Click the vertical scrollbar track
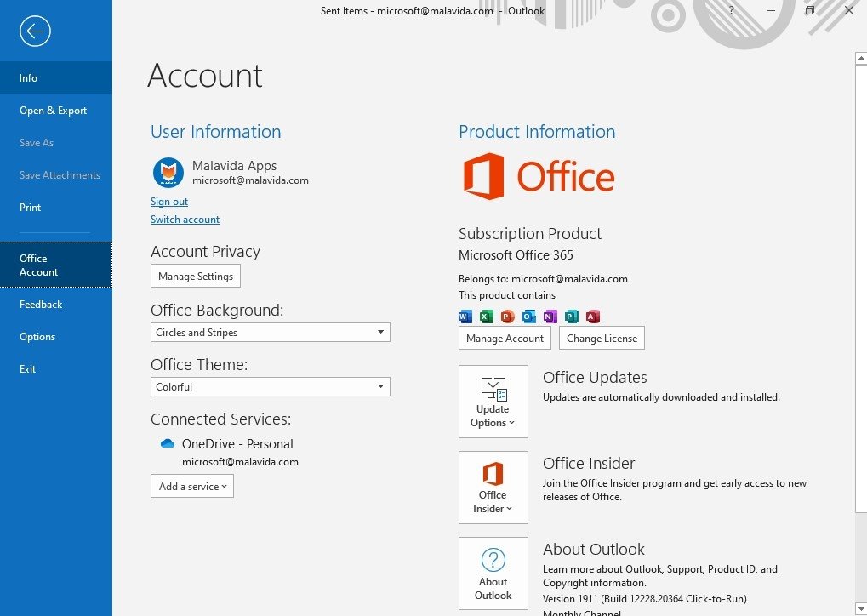Viewport: 867px width, 616px height. 861,558
